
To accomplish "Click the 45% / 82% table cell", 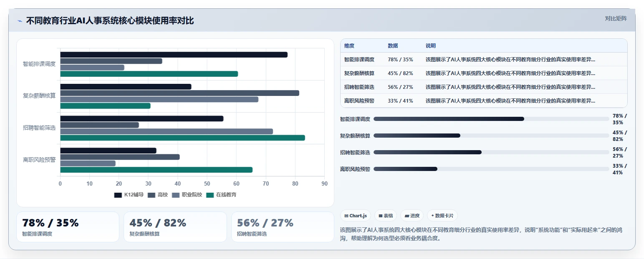I will (400, 73).
